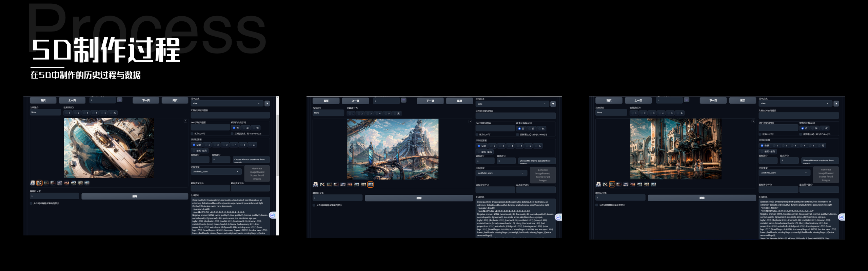Close the preview image in left panel
Screen dimensions: 868x271
(185, 121)
